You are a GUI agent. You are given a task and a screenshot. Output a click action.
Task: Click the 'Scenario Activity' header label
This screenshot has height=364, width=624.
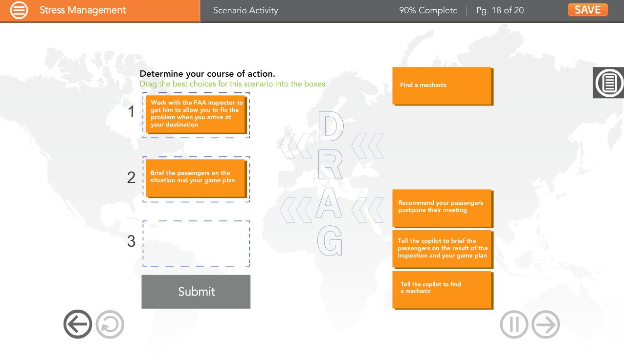point(245,10)
